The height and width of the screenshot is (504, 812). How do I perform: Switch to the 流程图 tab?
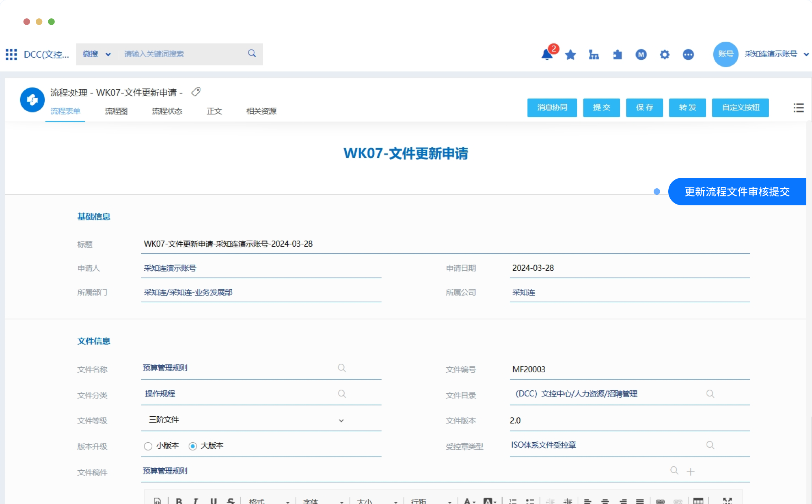point(116,111)
